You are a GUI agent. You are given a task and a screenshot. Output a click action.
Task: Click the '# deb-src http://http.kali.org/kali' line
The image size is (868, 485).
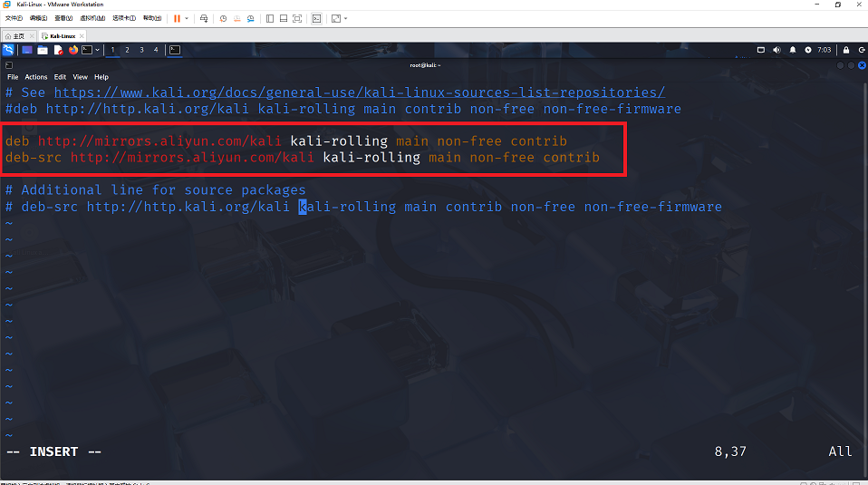tap(363, 207)
